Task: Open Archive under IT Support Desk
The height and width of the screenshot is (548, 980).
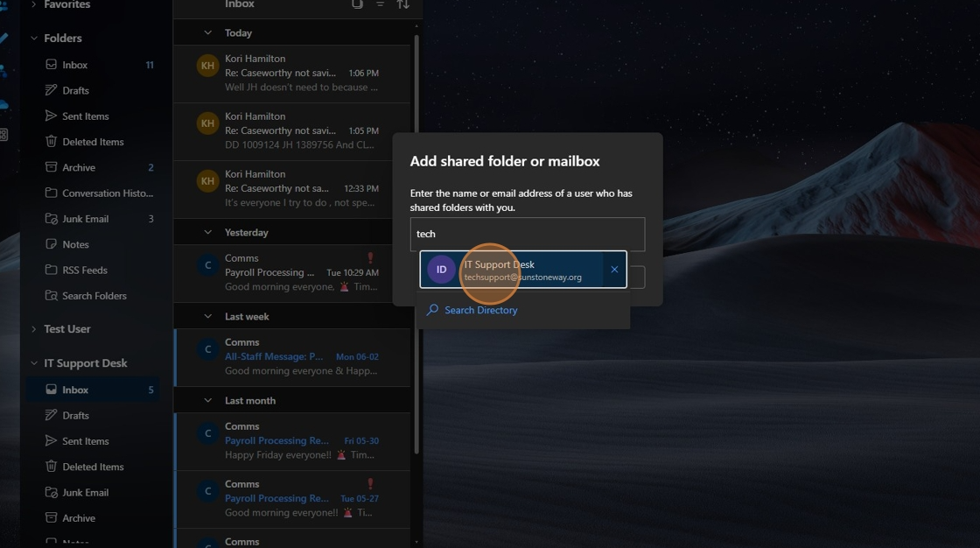Action: 93,518
